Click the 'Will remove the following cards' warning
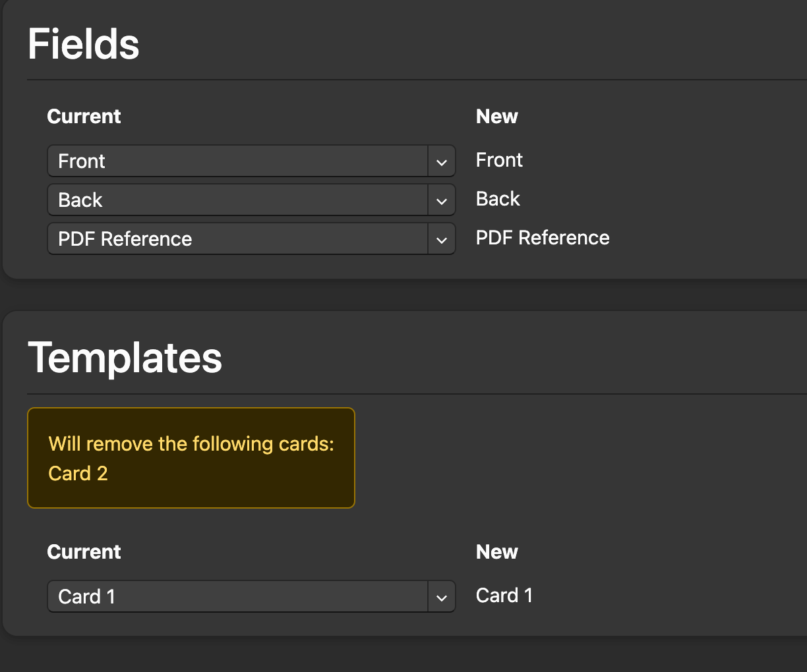Screen dimensions: 807x672 [x=191, y=444]
